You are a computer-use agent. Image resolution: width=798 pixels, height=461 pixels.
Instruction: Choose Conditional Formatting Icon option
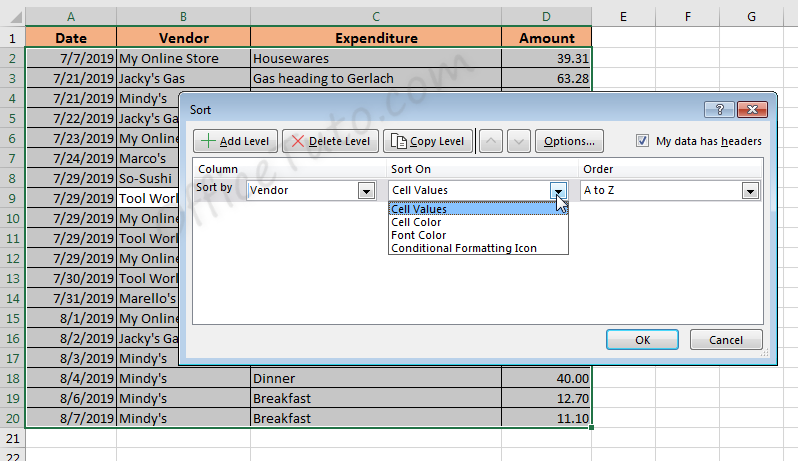pyautogui.click(x=478, y=248)
